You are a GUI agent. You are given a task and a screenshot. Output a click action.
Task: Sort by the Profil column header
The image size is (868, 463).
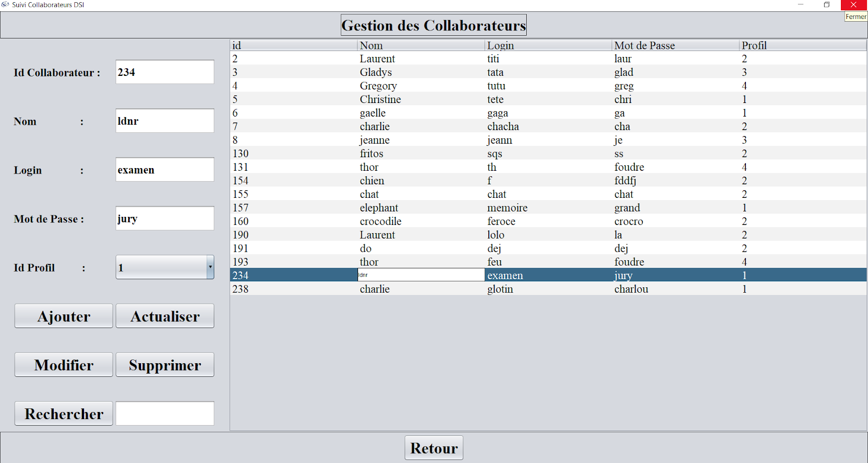pos(803,46)
